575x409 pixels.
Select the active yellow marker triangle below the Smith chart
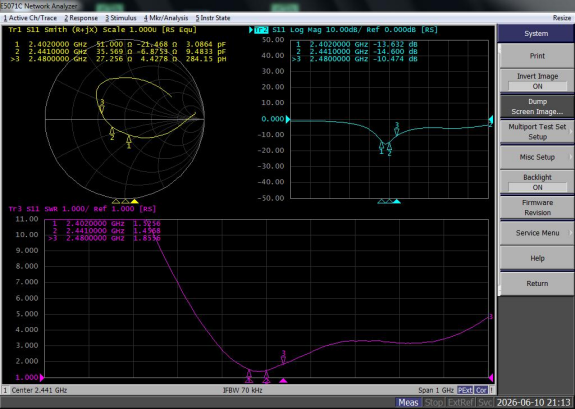pos(135,201)
